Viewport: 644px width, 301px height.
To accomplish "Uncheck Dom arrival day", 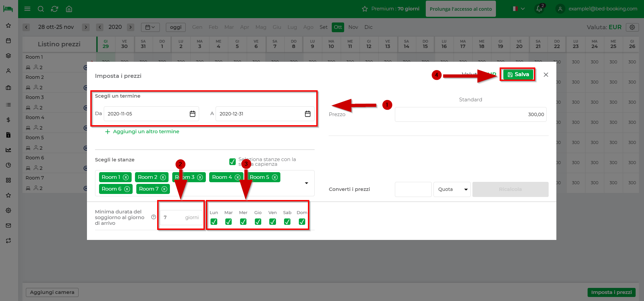I will 302,221.
